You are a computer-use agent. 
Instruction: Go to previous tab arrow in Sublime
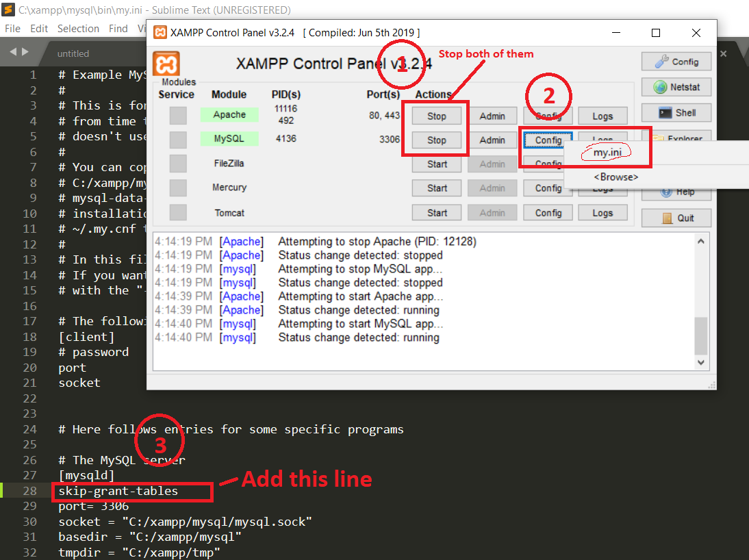click(14, 51)
